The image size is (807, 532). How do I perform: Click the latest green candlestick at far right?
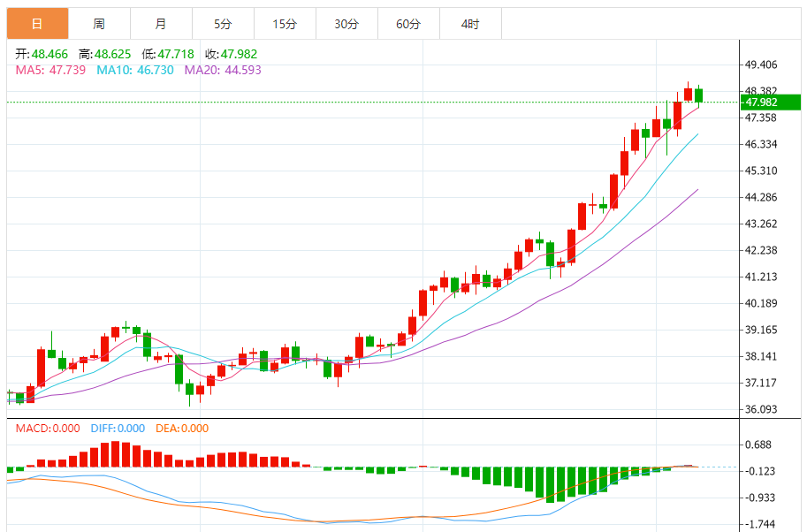click(698, 95)
